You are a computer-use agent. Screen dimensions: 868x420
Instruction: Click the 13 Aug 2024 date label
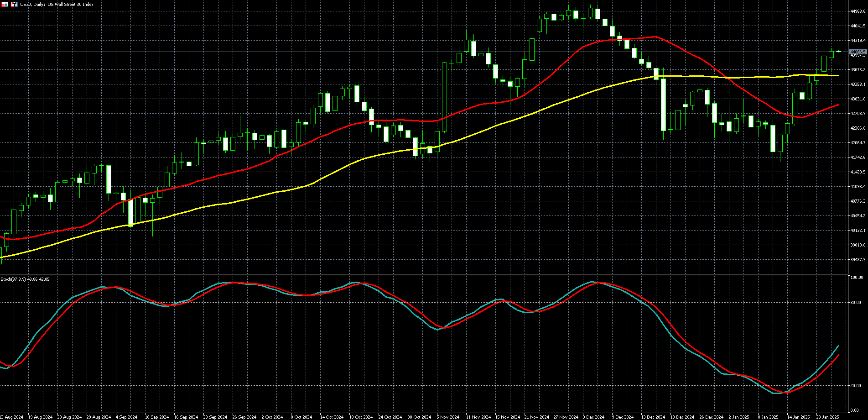[11, 417]
